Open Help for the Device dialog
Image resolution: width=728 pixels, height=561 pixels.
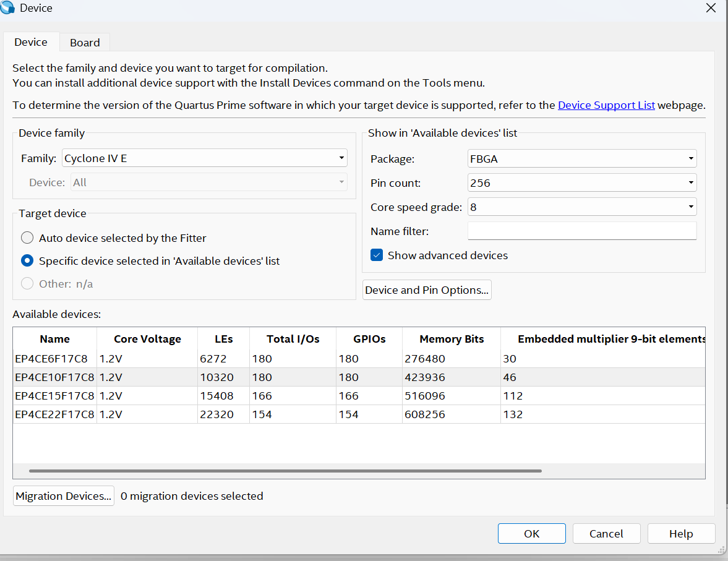point(681,534)
